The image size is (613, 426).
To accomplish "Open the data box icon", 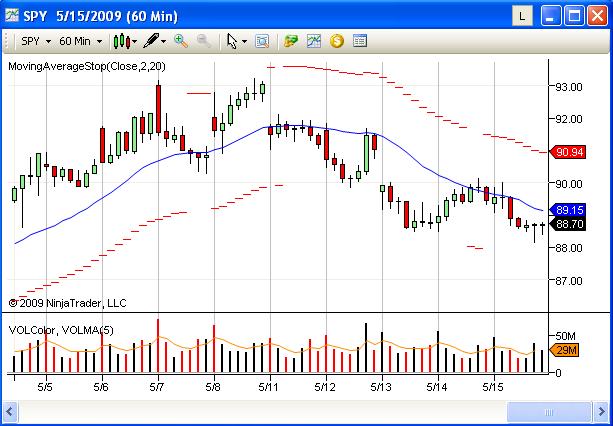I will click(x=262, y=41).
